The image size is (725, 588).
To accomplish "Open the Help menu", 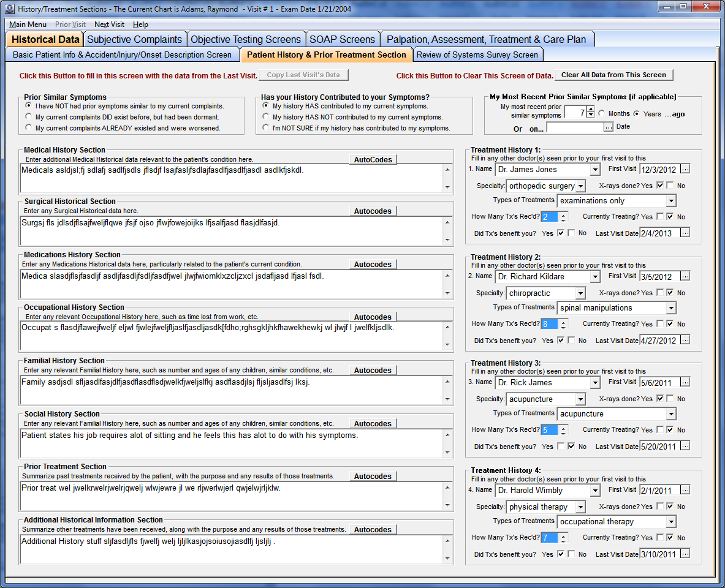I will [x=140, y=24].
